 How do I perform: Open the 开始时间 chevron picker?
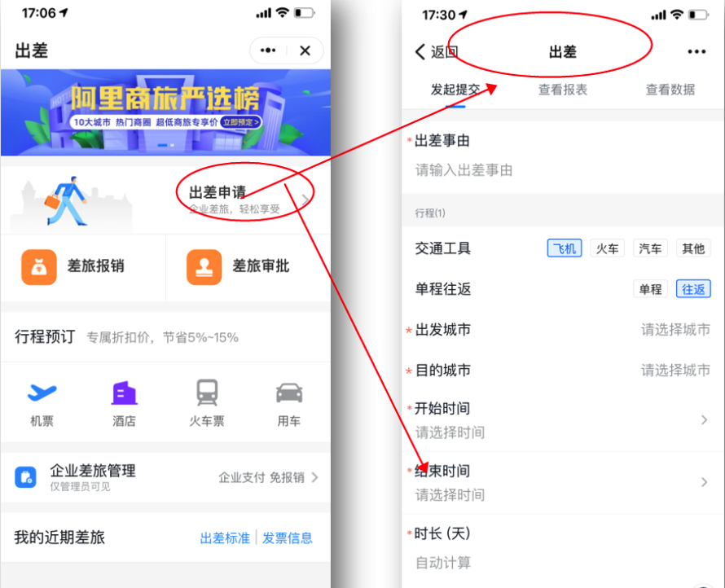704,419
